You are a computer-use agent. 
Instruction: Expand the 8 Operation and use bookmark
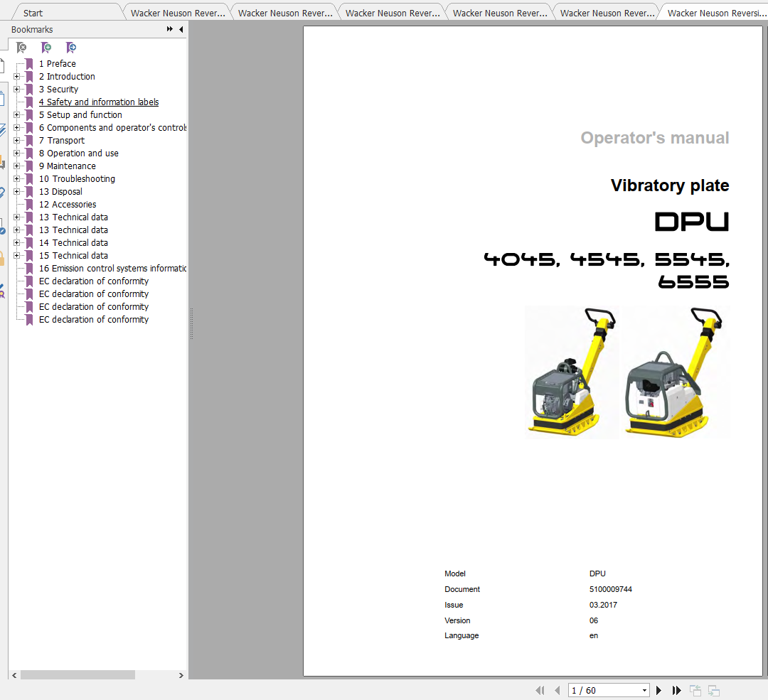click(x=16, y=154)
